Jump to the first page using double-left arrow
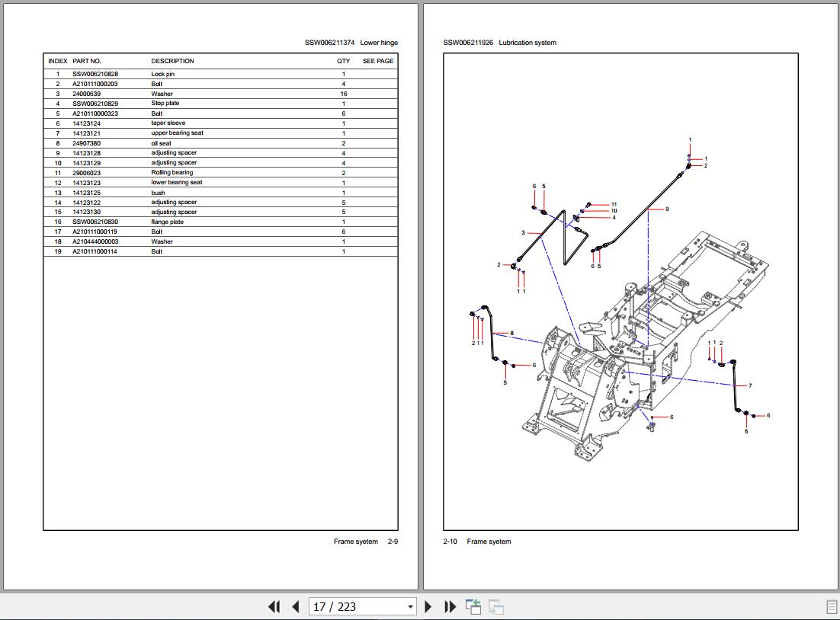 (274, 606)
